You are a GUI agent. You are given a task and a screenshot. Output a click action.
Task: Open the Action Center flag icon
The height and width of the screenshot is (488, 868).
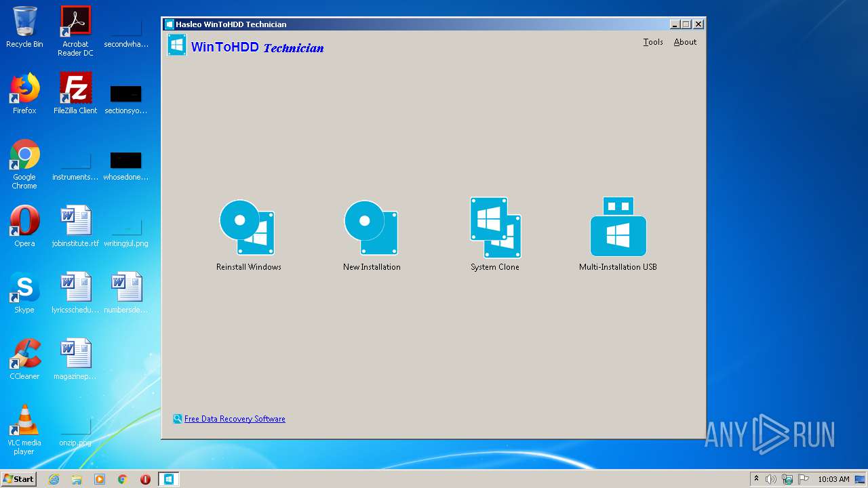tap(804, 479)
